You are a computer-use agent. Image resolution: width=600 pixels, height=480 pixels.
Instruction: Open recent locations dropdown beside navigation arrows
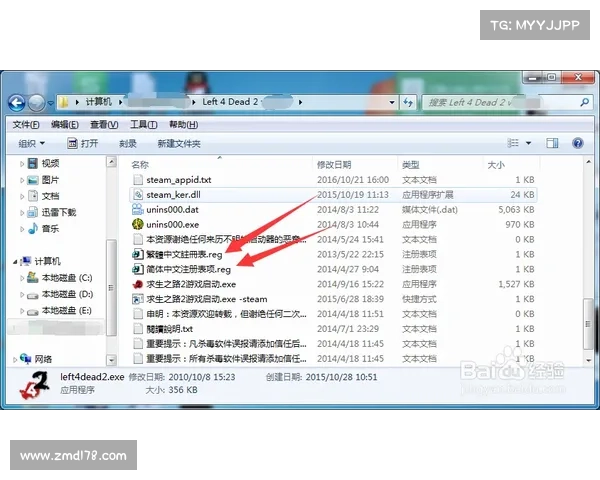pyautogui.click(x=51, y=103)
